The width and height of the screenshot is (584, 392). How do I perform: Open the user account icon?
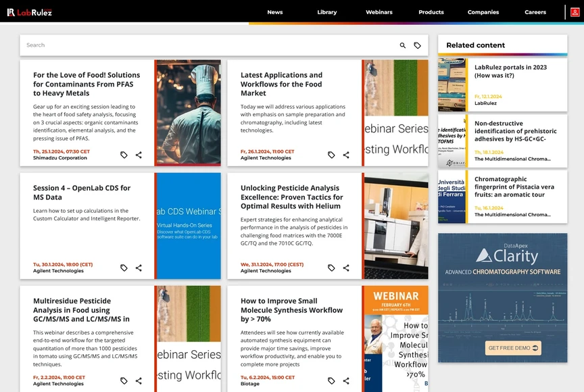pos(575,12)
